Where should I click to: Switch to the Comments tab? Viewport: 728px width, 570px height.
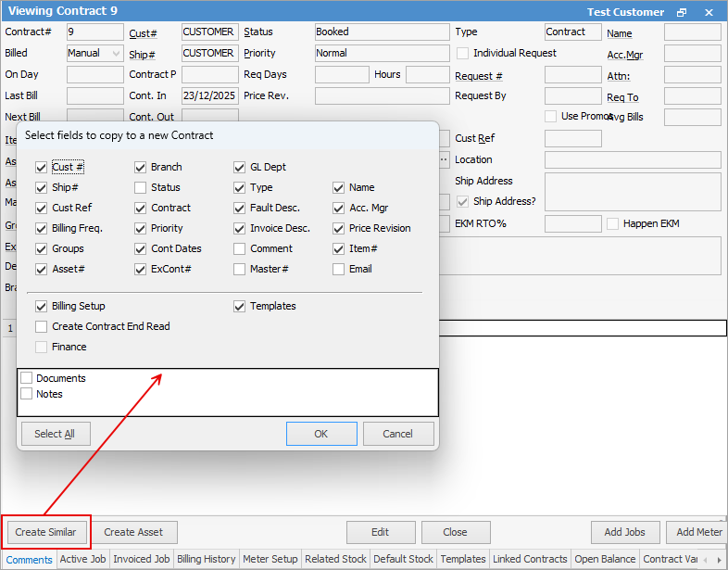30,560
